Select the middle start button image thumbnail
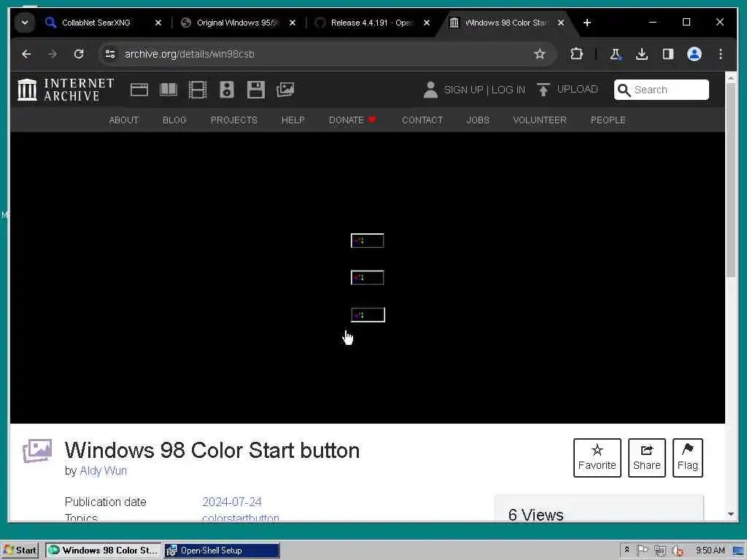747x560 pixels. coord(368,278)
